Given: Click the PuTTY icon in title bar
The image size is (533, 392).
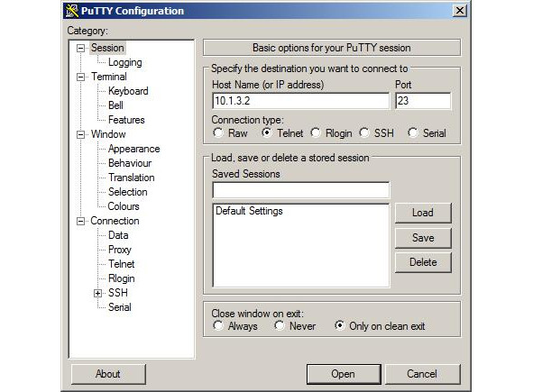Looking at the screenshot, I should (72, 11).
